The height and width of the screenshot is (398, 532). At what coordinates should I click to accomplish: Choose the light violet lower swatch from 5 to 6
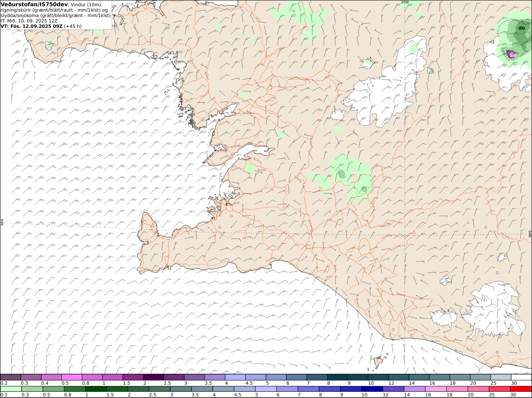coord(266,389)
